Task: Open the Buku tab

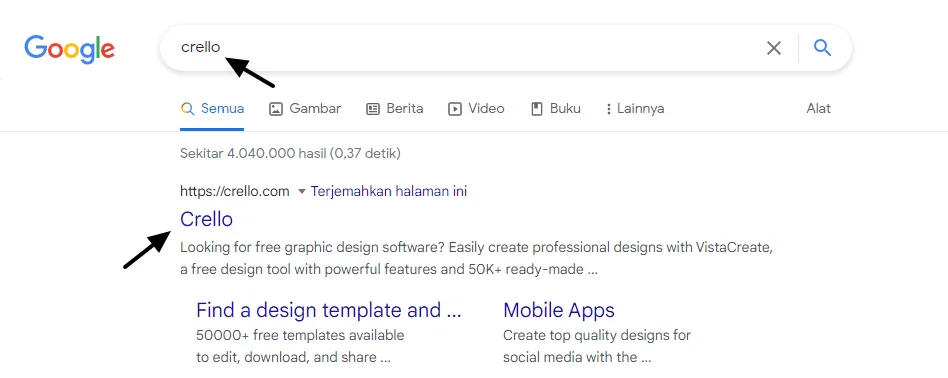Action: (556, 109)
